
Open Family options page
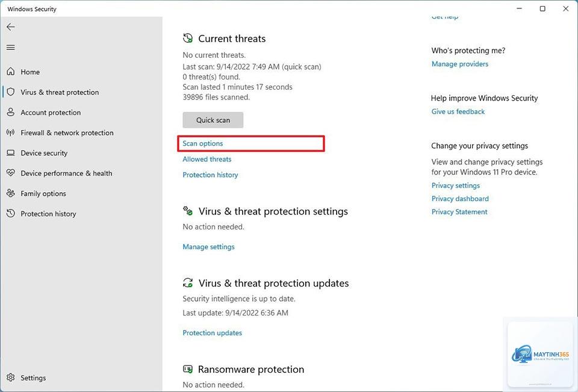pyautogui.click(x=43, y=194)
